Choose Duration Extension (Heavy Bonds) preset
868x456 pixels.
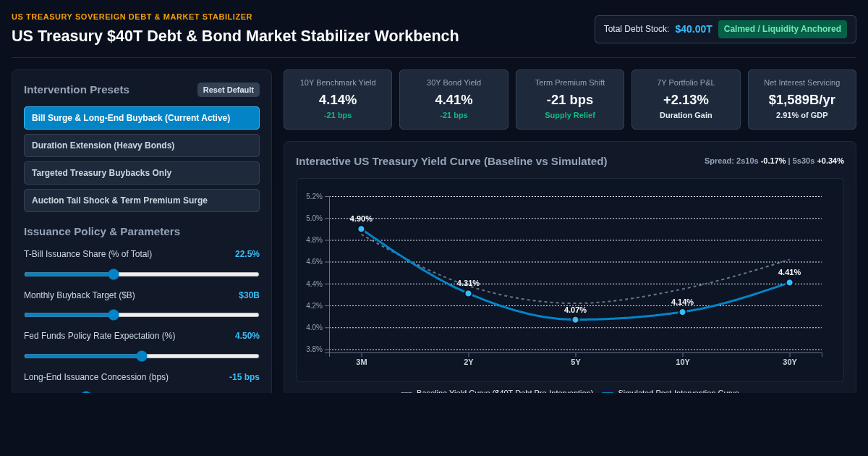coord(142,145)
